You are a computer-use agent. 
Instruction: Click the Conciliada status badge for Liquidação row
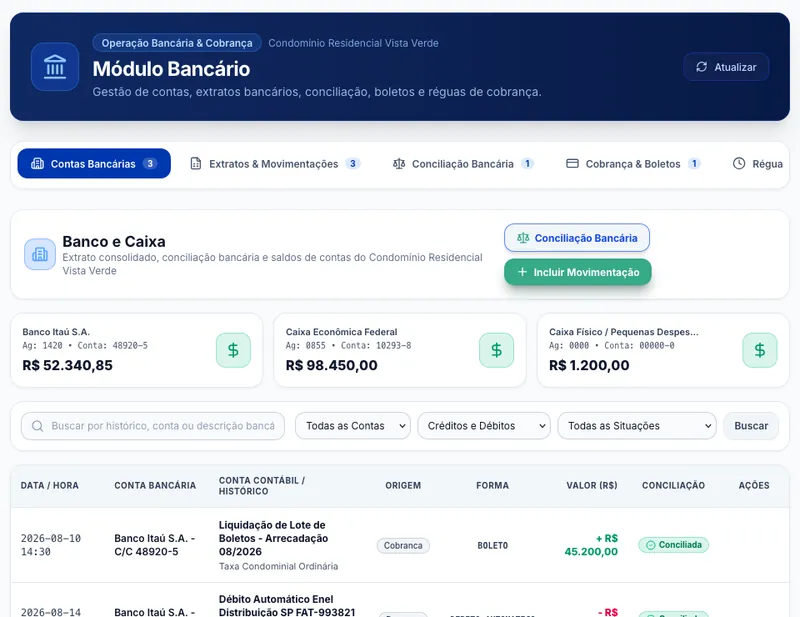(x=673, y=545)
